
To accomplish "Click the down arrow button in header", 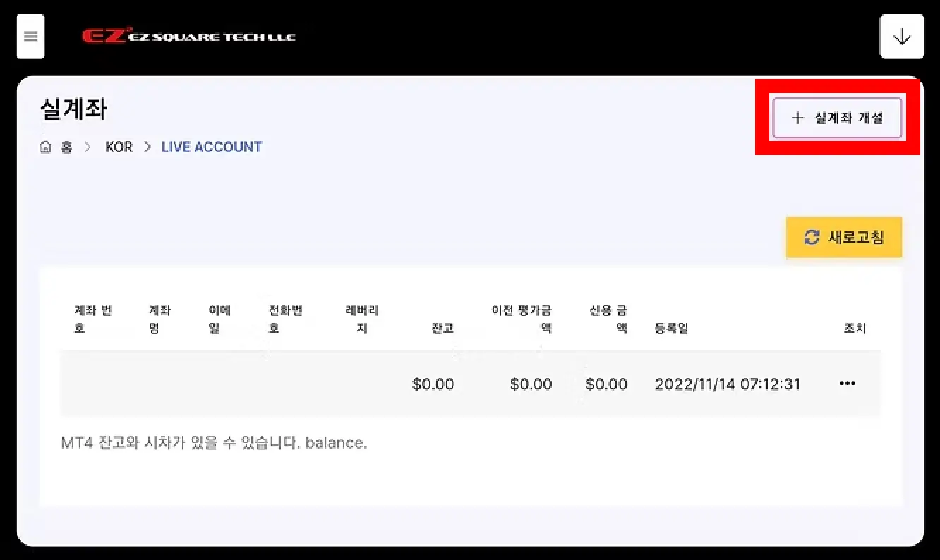I will [902, 37].
